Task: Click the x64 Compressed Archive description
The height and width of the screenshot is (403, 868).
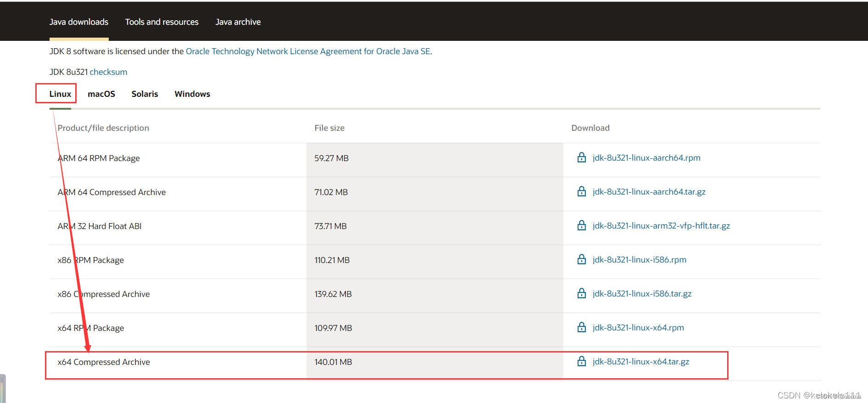Action: pyautogui.click(x=104, y=362)
